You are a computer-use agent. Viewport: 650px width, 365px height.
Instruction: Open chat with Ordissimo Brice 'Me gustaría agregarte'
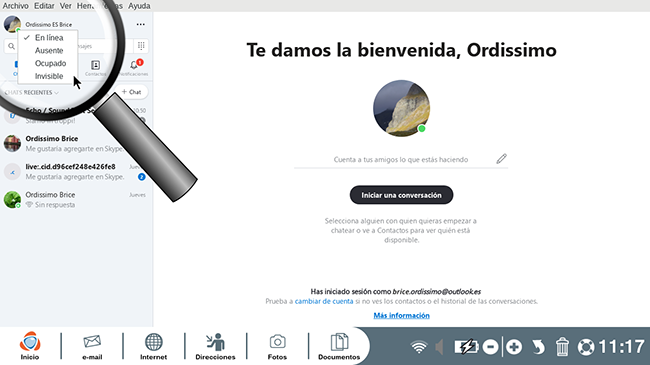pos(75,144)
